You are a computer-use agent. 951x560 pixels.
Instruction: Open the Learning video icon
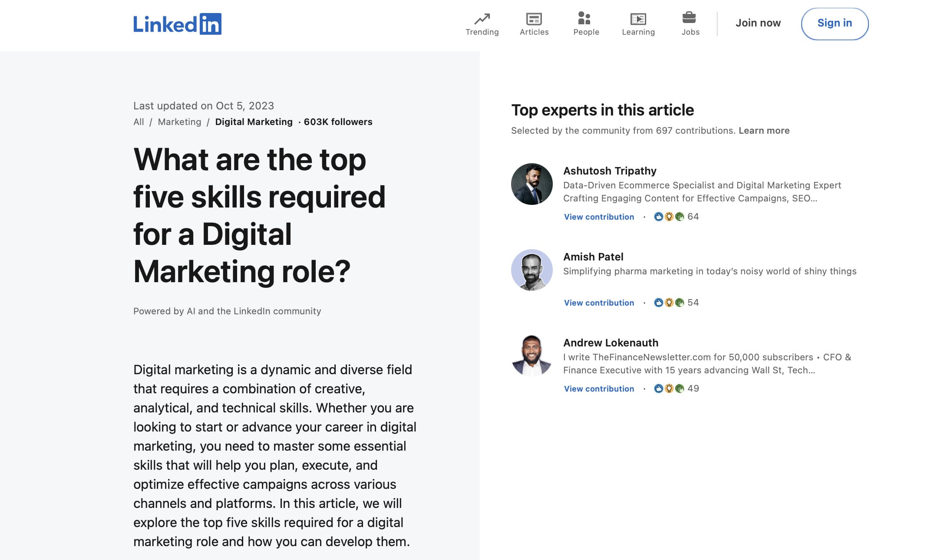(638, 19)
